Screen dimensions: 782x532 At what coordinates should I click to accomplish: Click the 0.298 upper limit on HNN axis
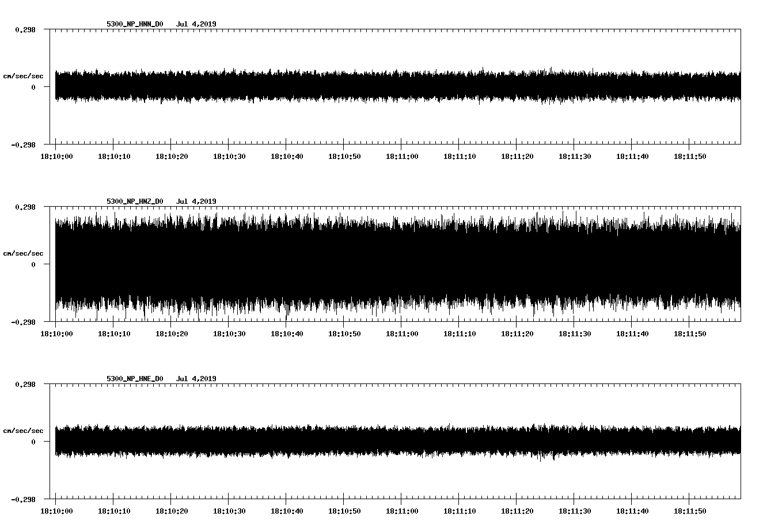tap(25, 29)
